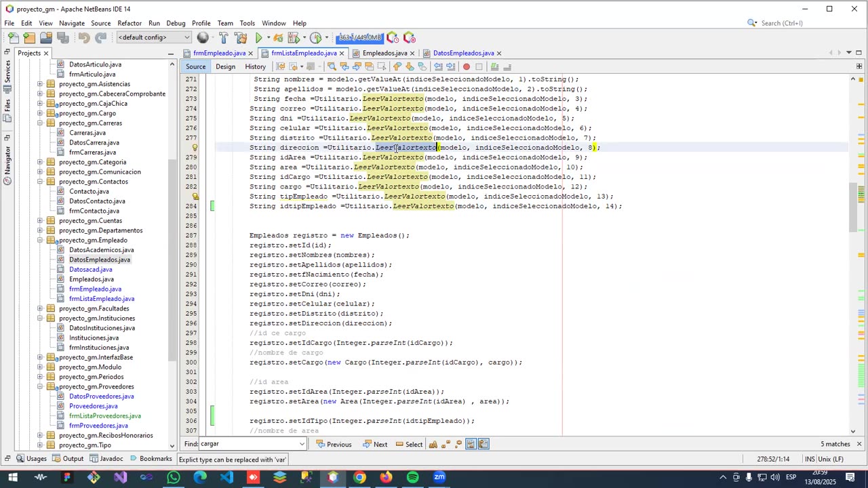Click the memory usage garbage collection bar
The height and width of the screenshot is (488, 868).
coord(360,38)
